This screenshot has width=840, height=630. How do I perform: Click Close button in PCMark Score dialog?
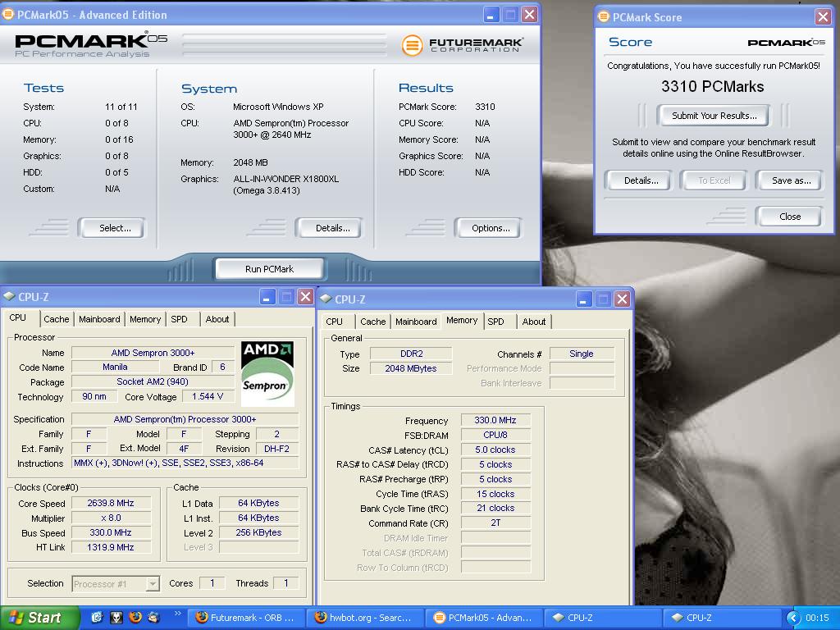point(789,217)
